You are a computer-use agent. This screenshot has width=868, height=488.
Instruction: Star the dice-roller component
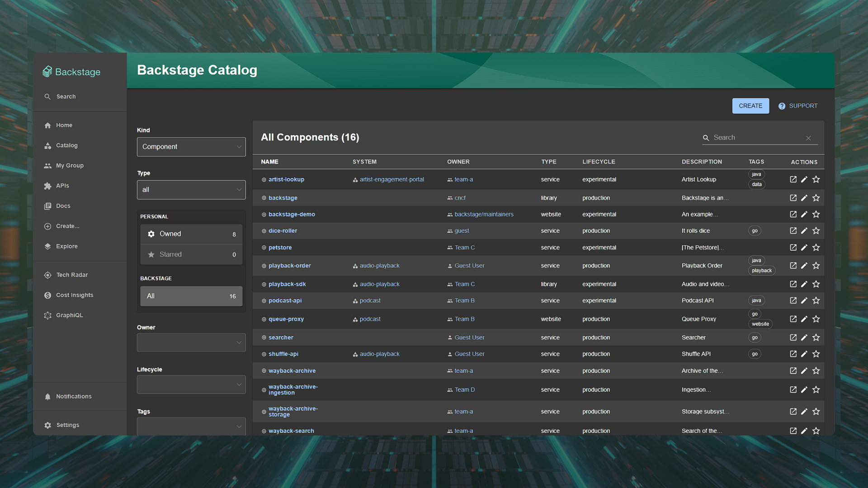[816, 231]
